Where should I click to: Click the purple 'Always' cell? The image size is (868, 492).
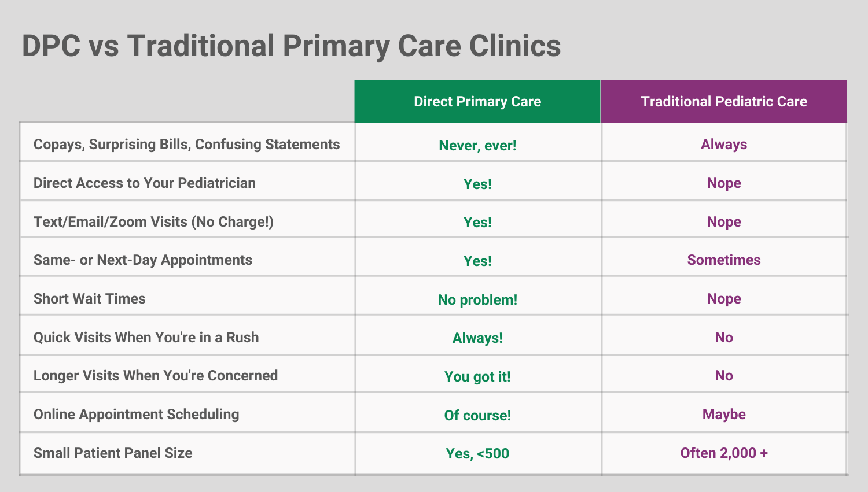pos(724,145)
